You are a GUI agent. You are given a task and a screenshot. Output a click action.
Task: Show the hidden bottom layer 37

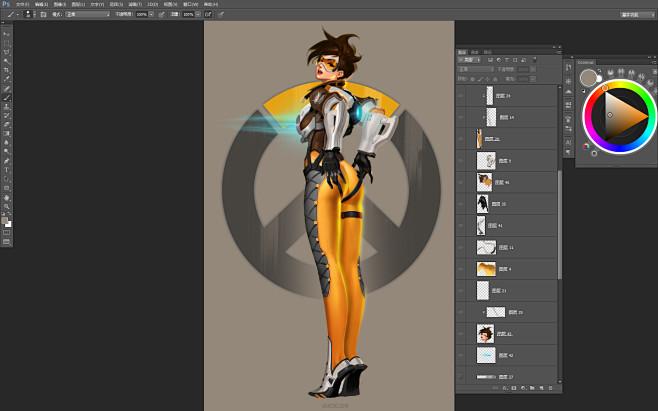point(461,377)
